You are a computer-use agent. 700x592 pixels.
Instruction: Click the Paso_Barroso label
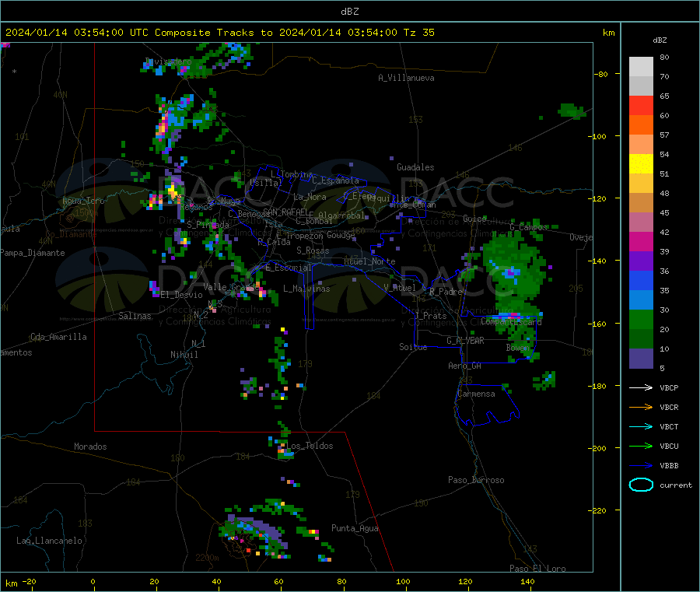coord(476,480)
